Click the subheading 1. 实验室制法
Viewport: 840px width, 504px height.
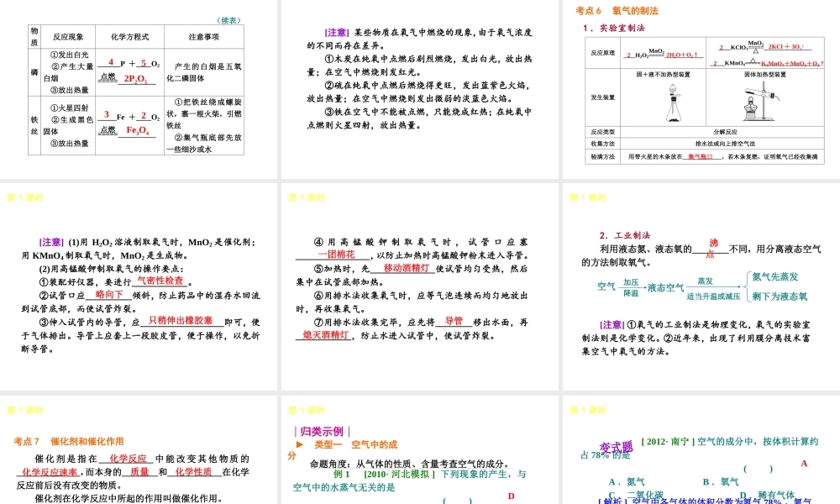coord(614,28)
